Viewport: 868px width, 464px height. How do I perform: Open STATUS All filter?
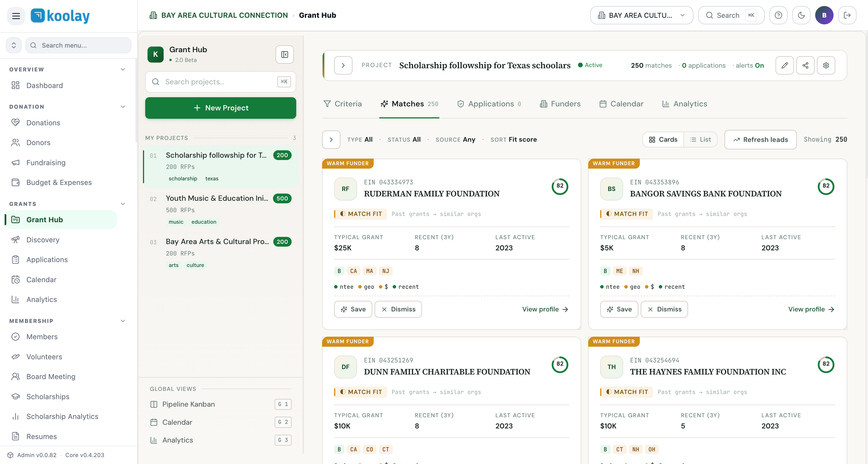click(404, 139)
